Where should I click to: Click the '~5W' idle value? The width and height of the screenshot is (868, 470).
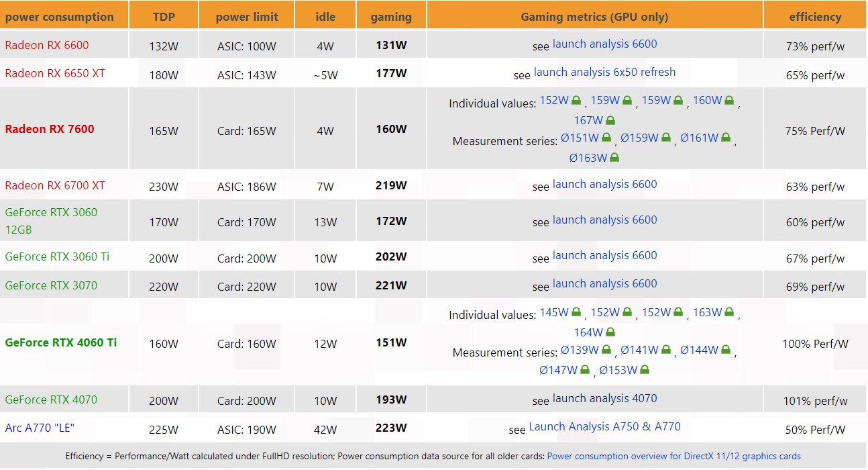click(x=325, y=75)
